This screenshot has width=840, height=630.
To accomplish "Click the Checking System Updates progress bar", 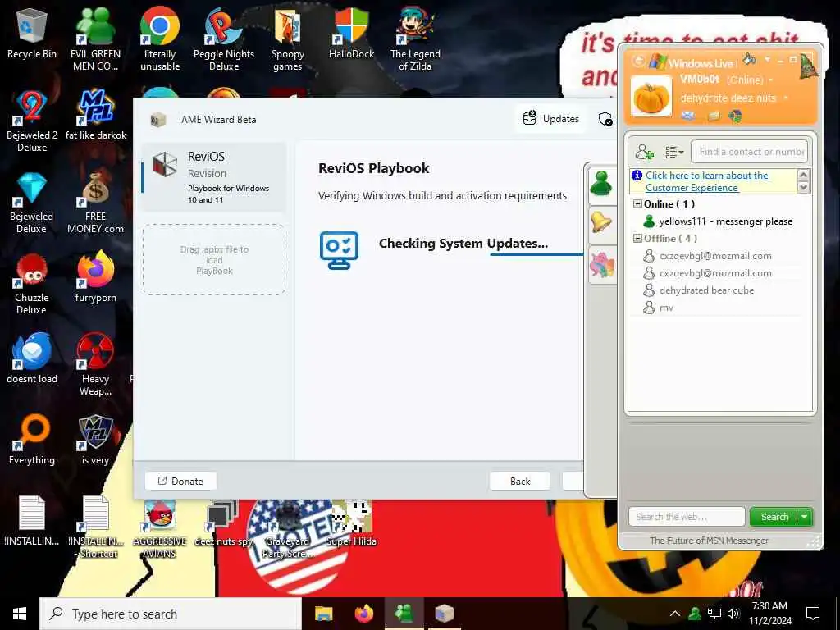I will [x=536, y=254].
